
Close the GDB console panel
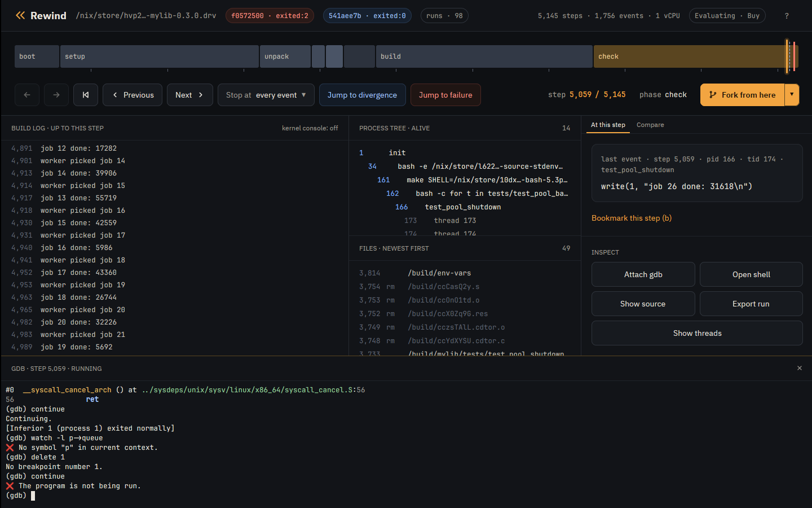(x=800, y=368)
